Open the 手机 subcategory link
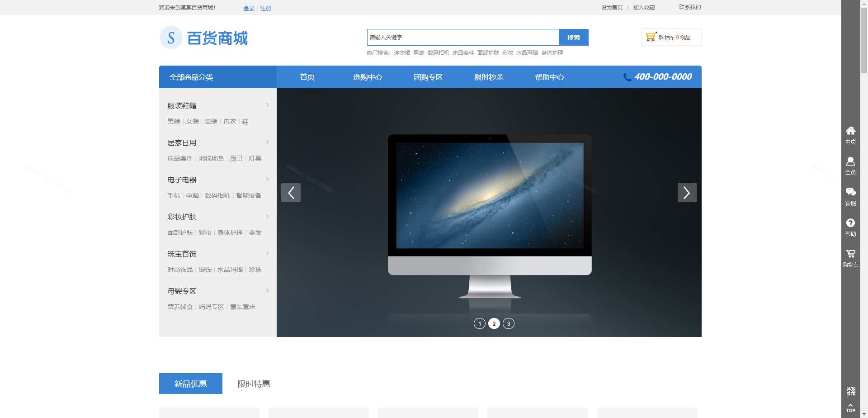The width and height of the screenshot is (868, 418). [x=174, y=195]
